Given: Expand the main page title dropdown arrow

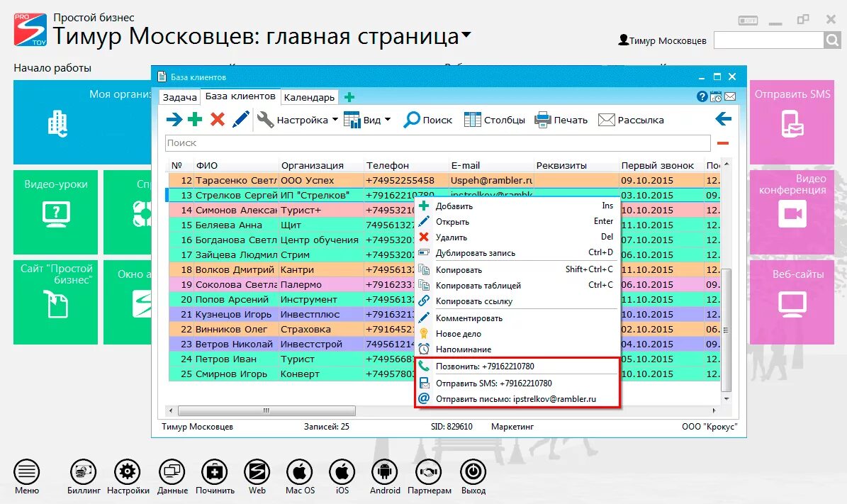Looking at the screenshot, I should click(x=466, y=35).
